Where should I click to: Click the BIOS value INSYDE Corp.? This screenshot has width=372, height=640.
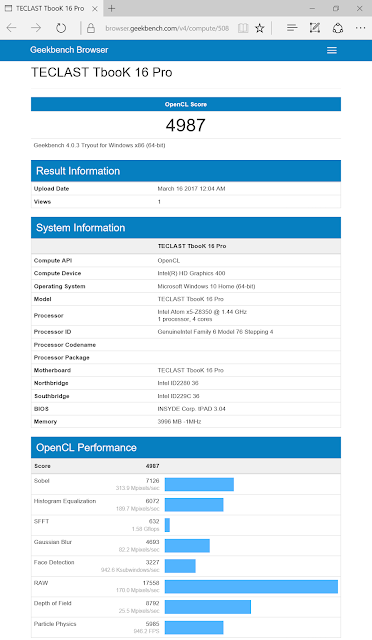pyautogui.click(x=192, y=409)
